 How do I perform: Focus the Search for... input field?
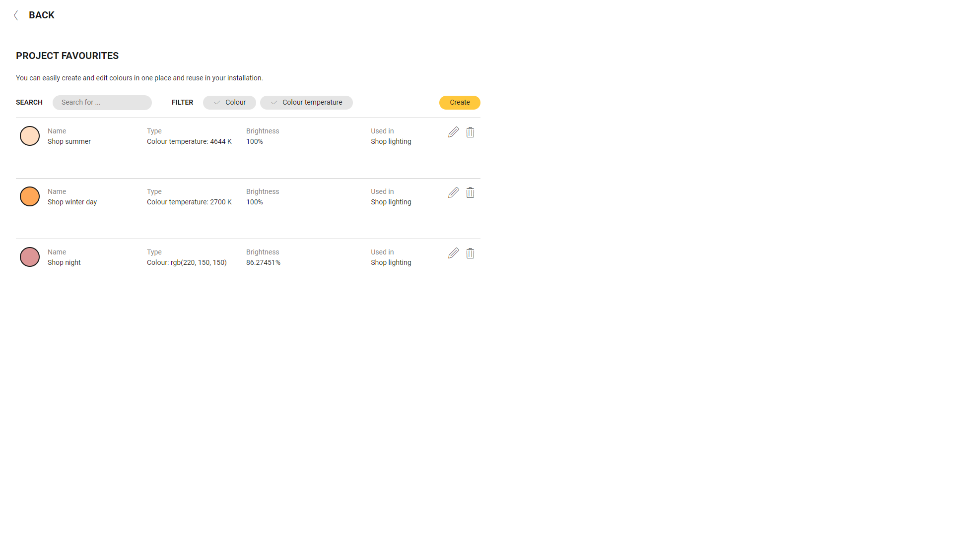tap(102, 102)
